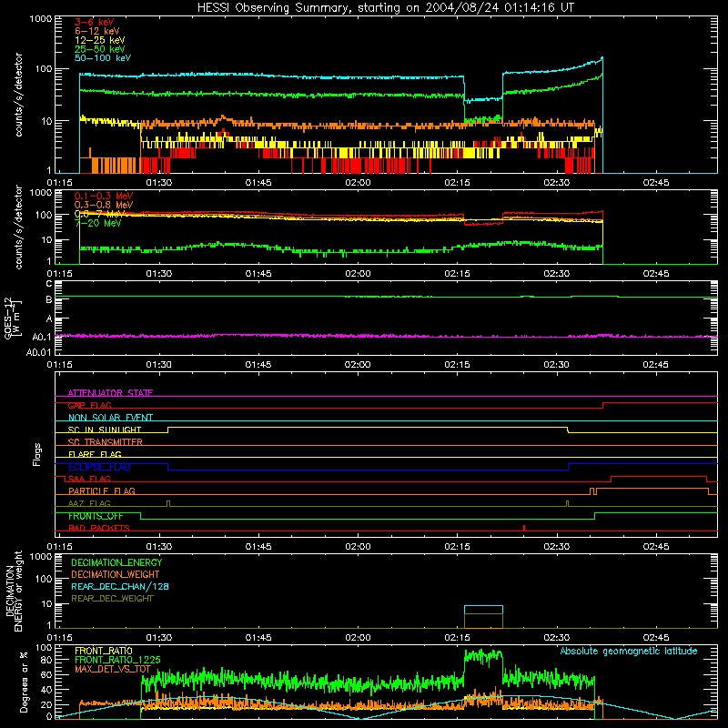Screen dimensions: 728x728
Task: Click the BAD_PACKETS flag label
Action: [x=99, y=528]
